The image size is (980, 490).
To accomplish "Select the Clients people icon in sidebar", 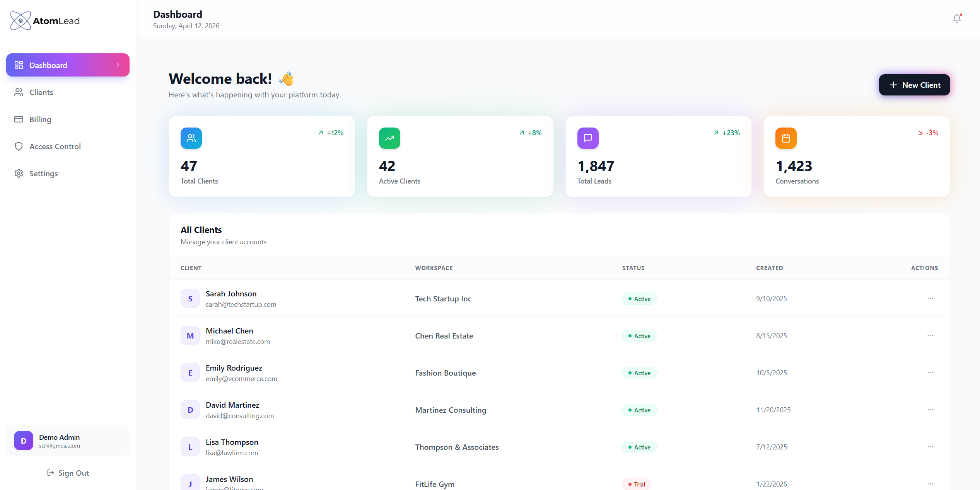I will pos(19,92).
